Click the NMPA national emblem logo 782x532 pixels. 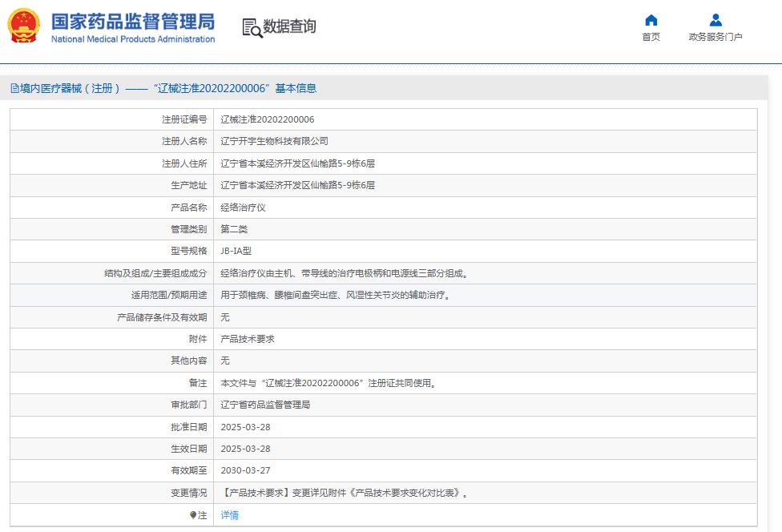[23, 24]
